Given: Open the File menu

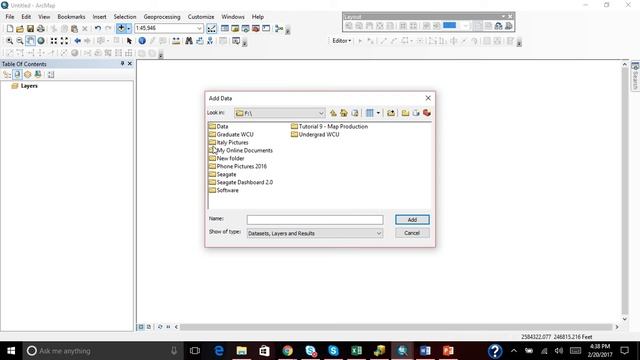Looking at the screenshot, I should [10, 17].
